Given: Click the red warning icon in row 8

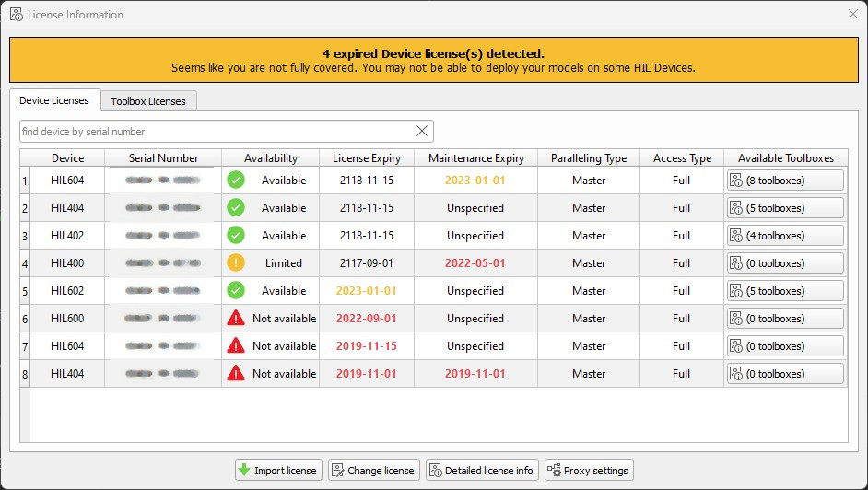Looking at the screenshot, I should tap(236, 374).
